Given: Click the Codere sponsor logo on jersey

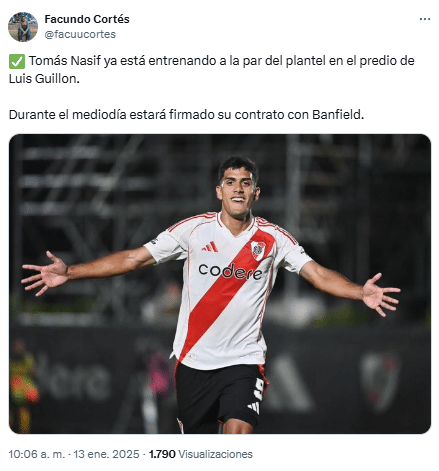Looking at the screenshot, I should [230, 271].
